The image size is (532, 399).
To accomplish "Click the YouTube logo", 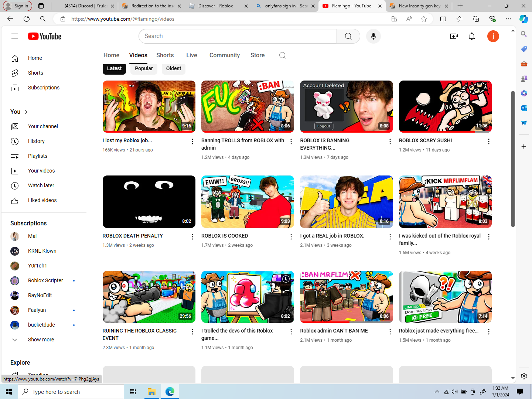I will (45, 36).
